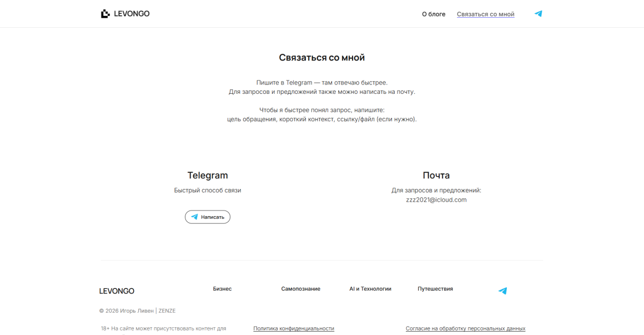Visit AI и Технологии footer category
644x335 pixels.
pyautogui.click(x=370, y=289)
